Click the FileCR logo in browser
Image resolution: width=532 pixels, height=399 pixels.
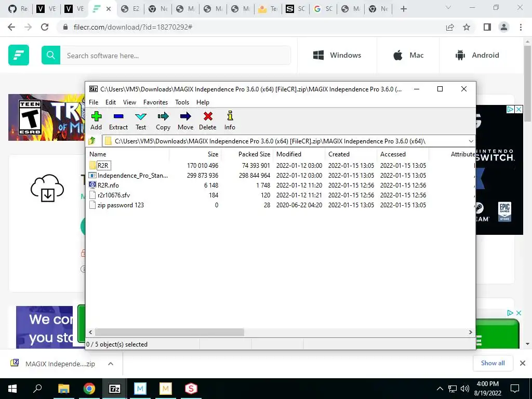pos(19,55)
